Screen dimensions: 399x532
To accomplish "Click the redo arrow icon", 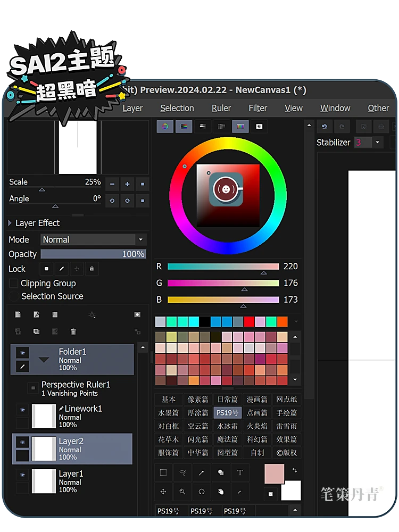I will (342, 127).
